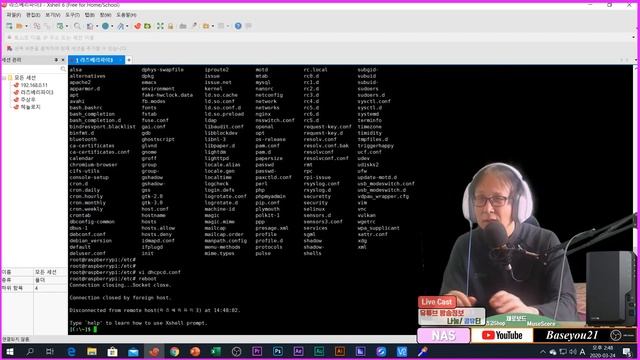Click the globe encoding icon in the toolbar

(105, 26)
